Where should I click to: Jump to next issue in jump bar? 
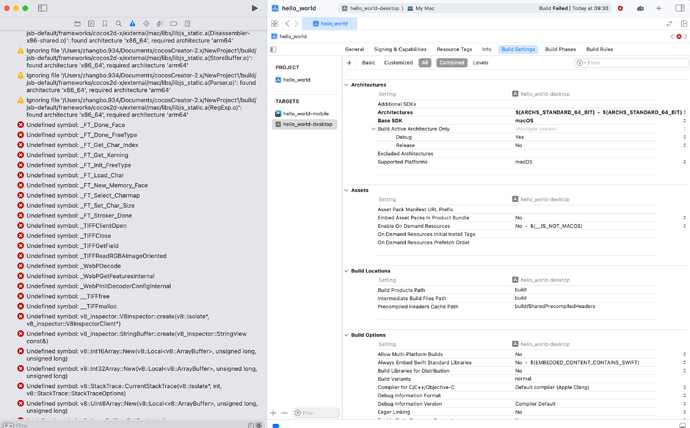click(x=686, y=37)
